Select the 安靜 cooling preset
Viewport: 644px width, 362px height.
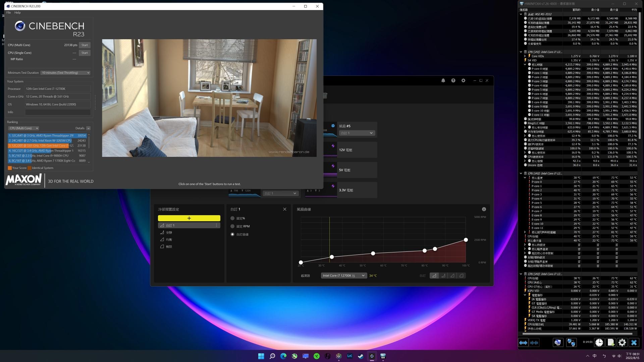pyautogui.click(x=189, y=233)
